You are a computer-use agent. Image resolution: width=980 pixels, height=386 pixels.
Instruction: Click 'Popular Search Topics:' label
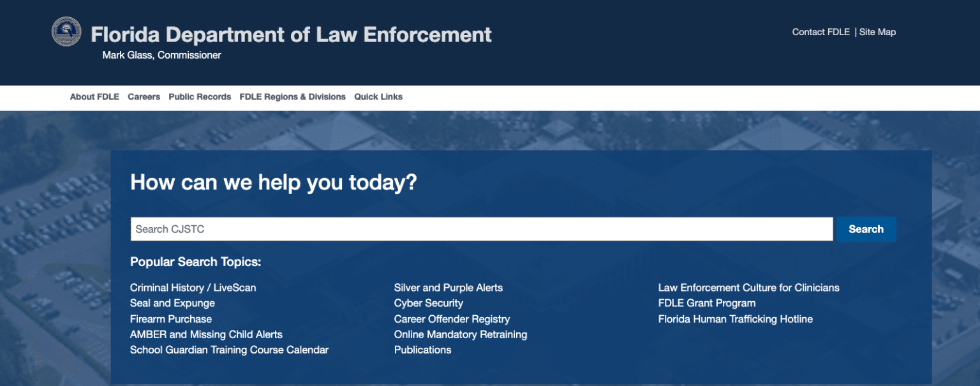(x=195, y=262)
